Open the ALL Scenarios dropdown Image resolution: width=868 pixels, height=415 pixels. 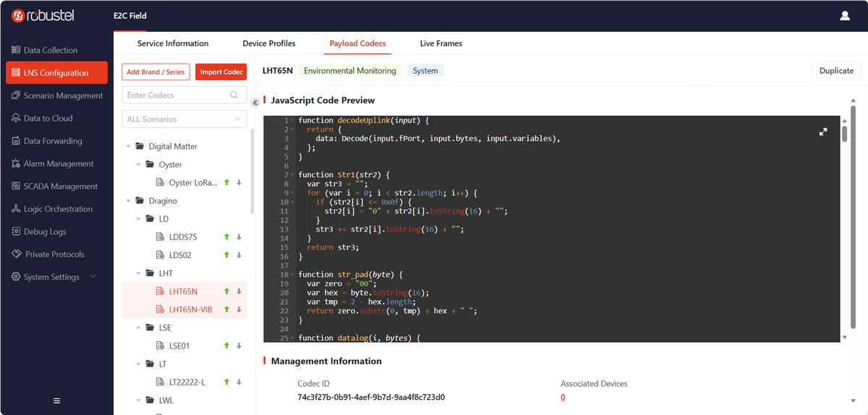pos(184,119)
